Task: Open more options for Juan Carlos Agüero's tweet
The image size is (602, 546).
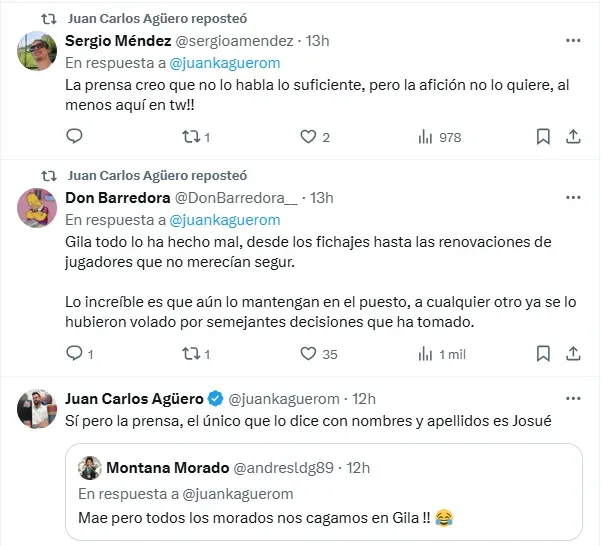Action: click(x=574, y=399)
